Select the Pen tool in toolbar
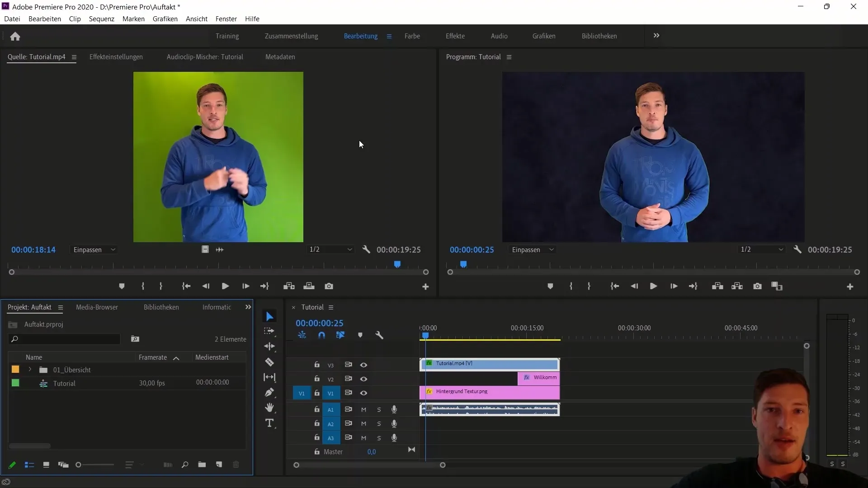868x488 pixels. pos(269,392)
